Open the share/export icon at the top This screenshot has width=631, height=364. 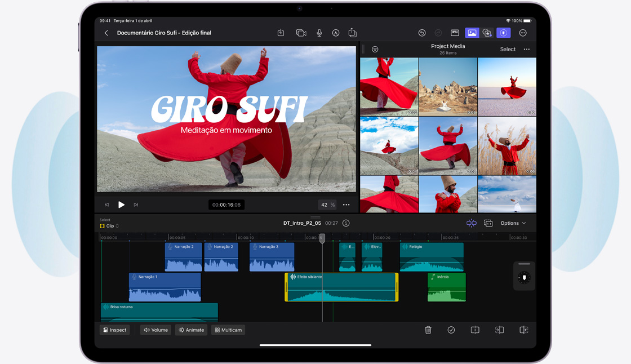tap(352, 33)
